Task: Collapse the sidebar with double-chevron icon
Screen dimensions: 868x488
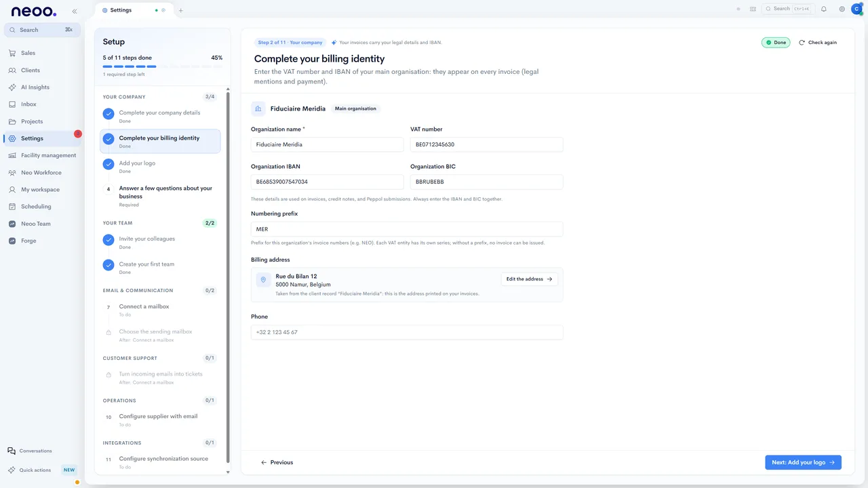Action: (x=74, y=11)
